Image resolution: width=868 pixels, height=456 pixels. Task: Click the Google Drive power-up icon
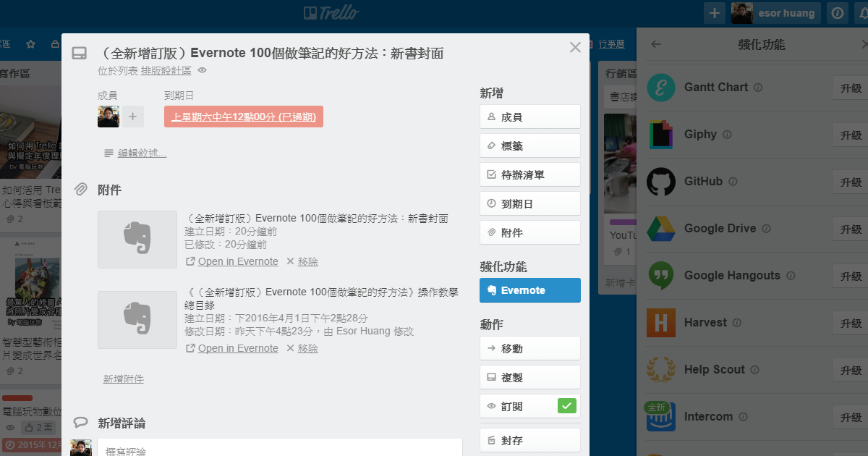click(660, 228)
